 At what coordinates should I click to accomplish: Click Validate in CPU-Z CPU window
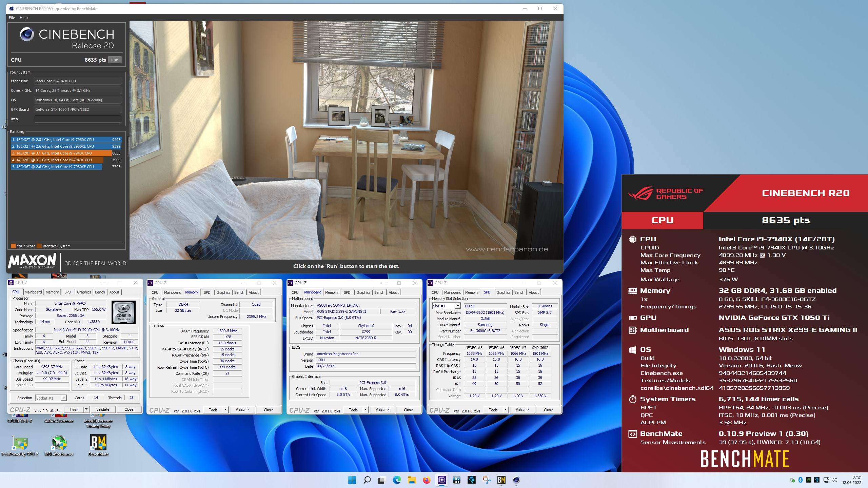coord(103,409)
